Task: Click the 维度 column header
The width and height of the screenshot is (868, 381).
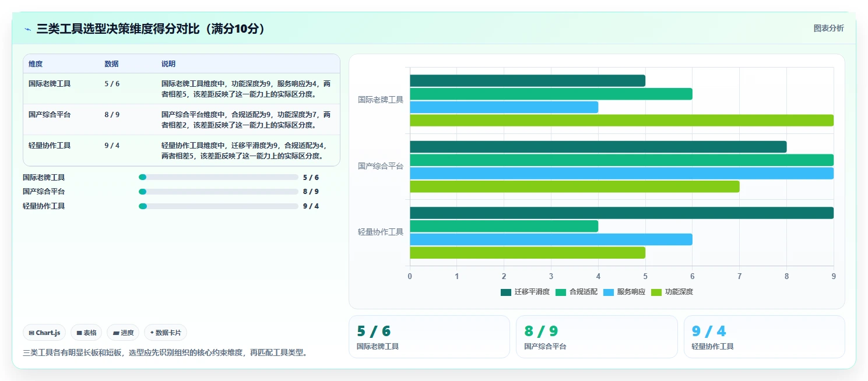Action: [36, 64]
